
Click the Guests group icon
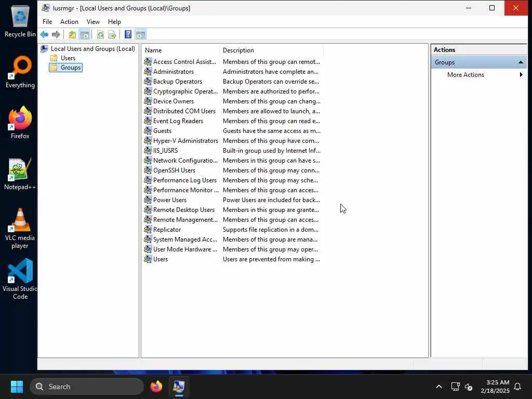pos(148,130)
